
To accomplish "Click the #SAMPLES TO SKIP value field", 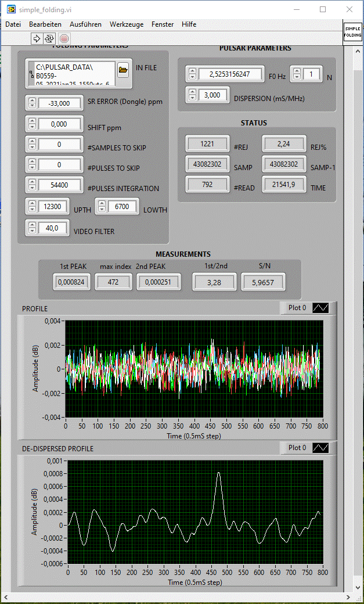I will [x=60, y=145].
